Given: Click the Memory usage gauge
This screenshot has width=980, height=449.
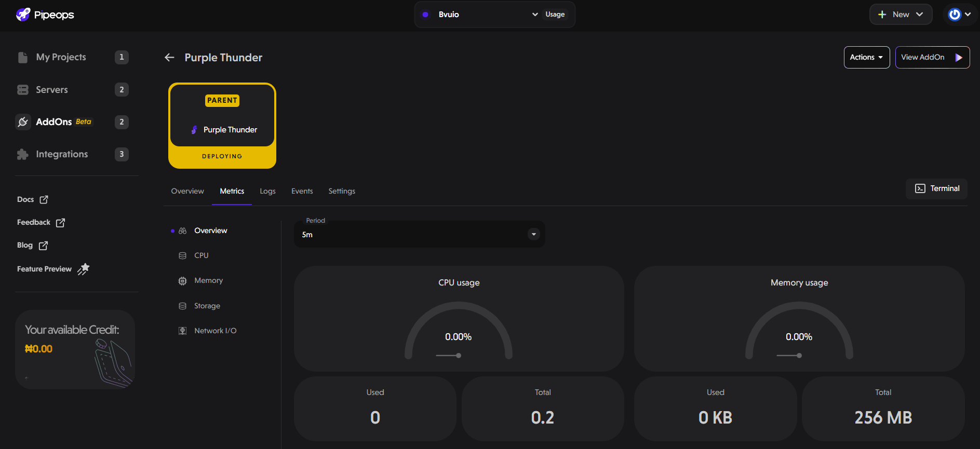Looking at the screenshot, I should coord(799,331).
